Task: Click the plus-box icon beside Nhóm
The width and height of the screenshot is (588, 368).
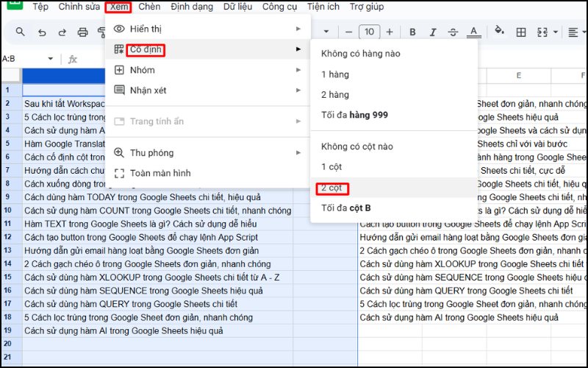Action: click(119, 70)
